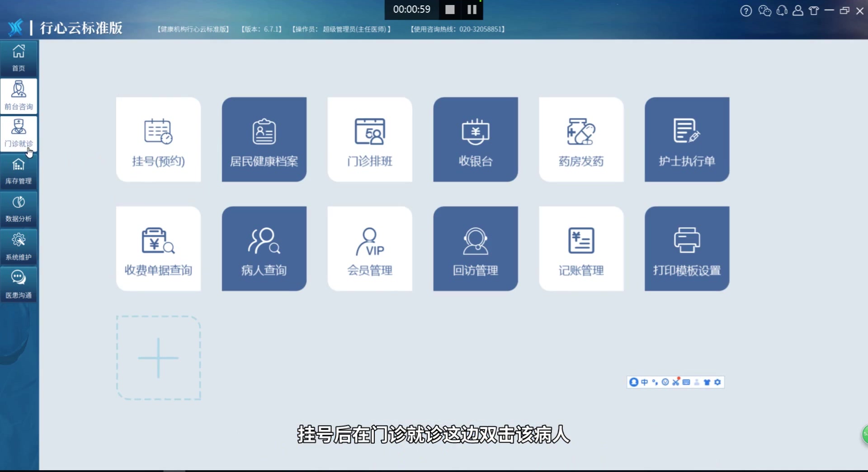Pause the screen recording
Image resolution: width=868 pixels, height=472 pixels.
[x=472, y=9]
